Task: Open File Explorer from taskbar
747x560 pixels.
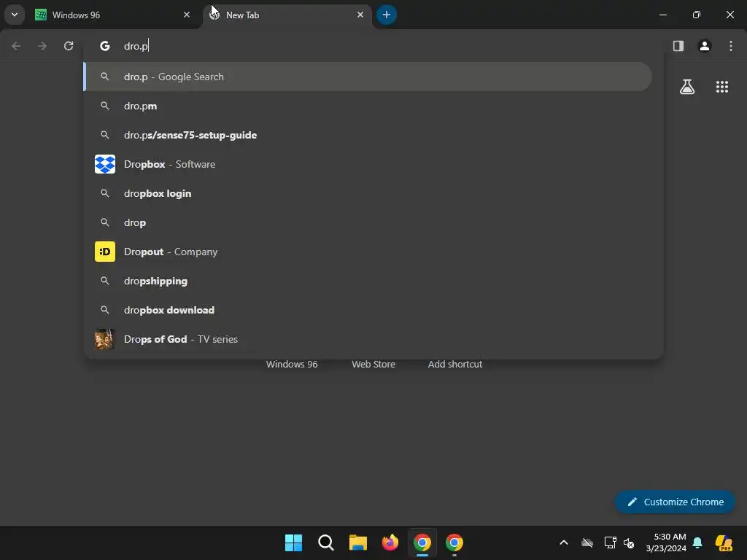Action: click(357, 542)
